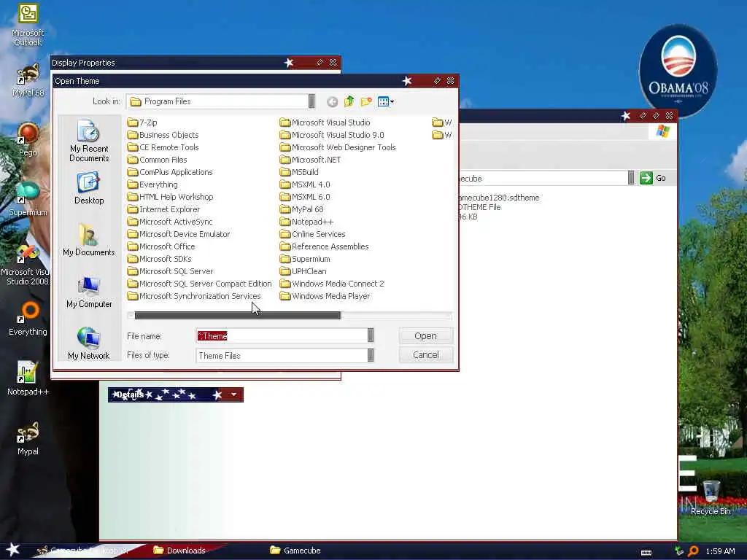Click the Back navigation arrow in Open Theme
Image resolution: width=747 pixels, height=560 pixels.
[332, 101]
